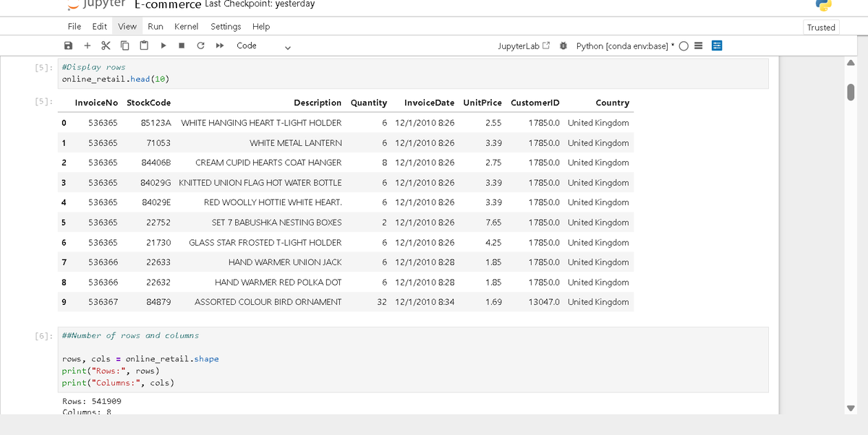868x435 pixels.
Task: Restart the kernel with the circular arrow icon
Action: click(200, 46)
